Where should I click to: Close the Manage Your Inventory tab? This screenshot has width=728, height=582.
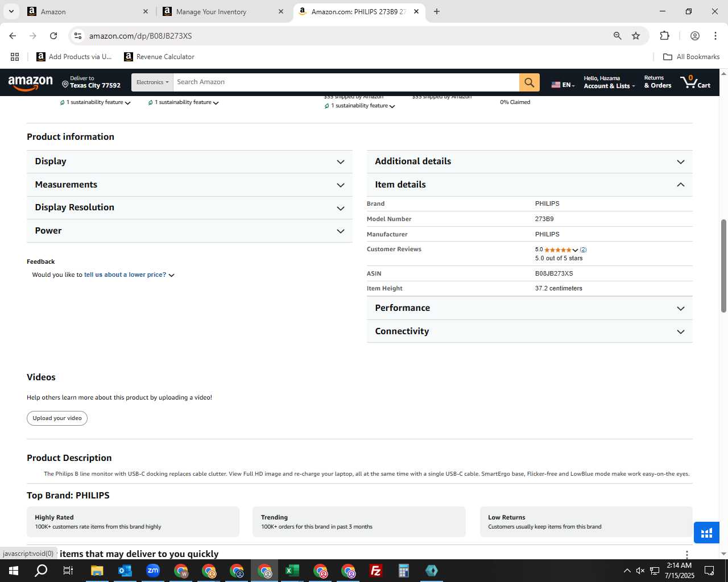(x=281, y=11)
